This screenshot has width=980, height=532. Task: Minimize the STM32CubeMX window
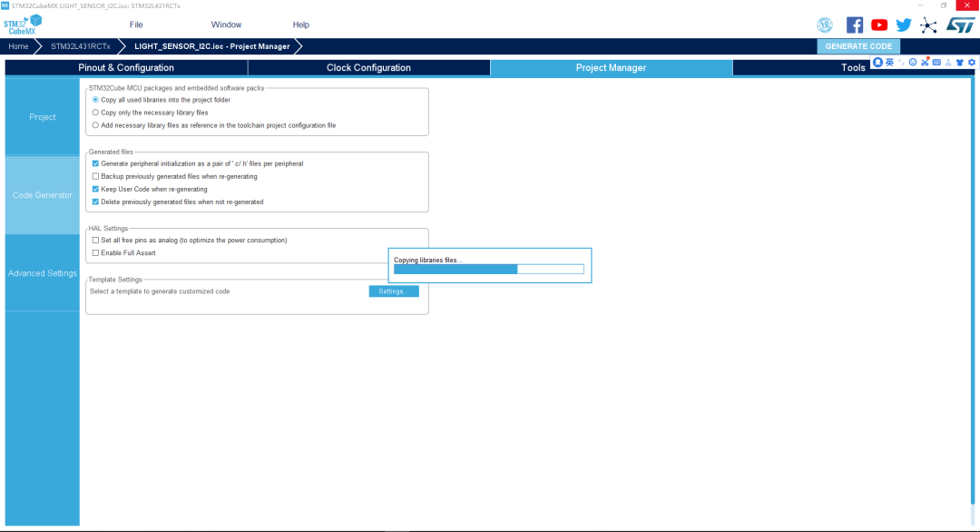tap(921, 5)
